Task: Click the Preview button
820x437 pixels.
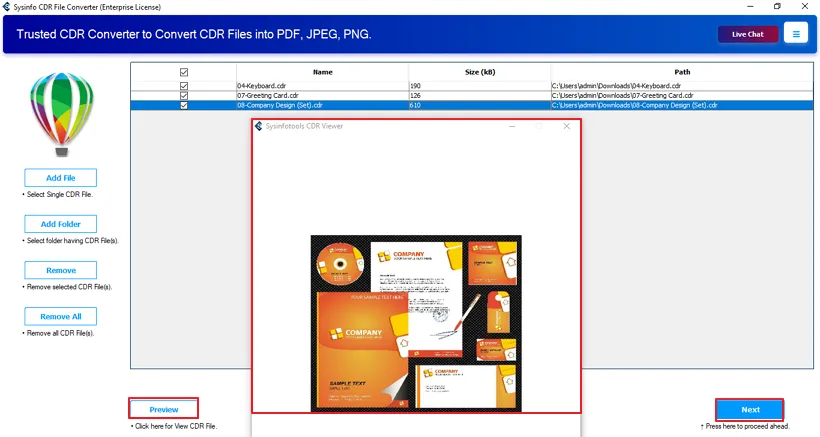Action: point(164,409)
